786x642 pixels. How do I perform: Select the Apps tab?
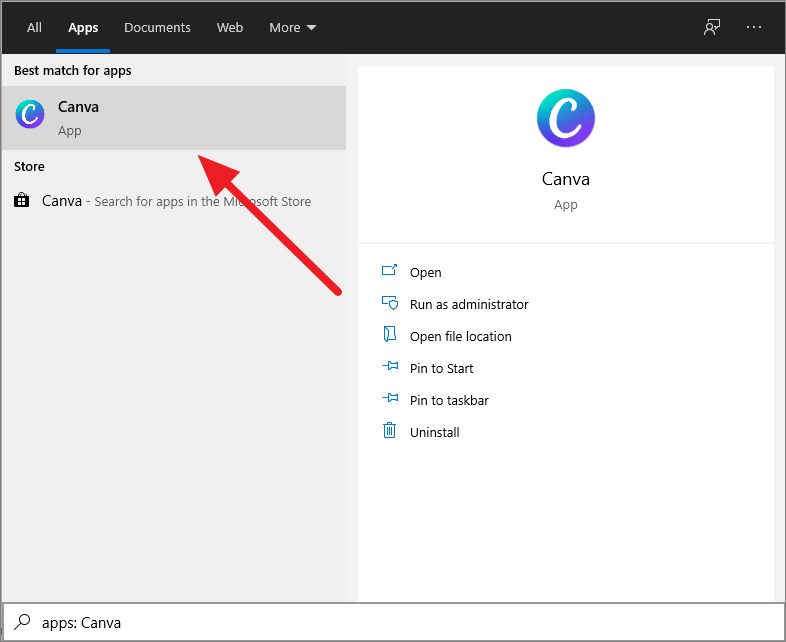[x=83, y=27]
